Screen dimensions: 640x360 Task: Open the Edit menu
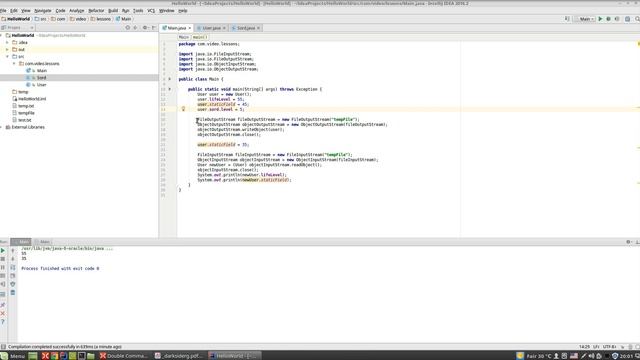tap(14, 11)
